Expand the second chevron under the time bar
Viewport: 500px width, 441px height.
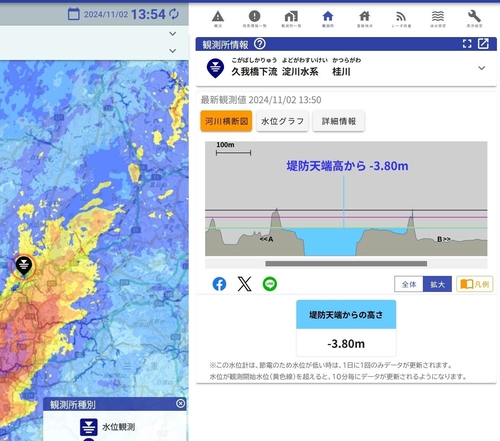pos(172,51)
